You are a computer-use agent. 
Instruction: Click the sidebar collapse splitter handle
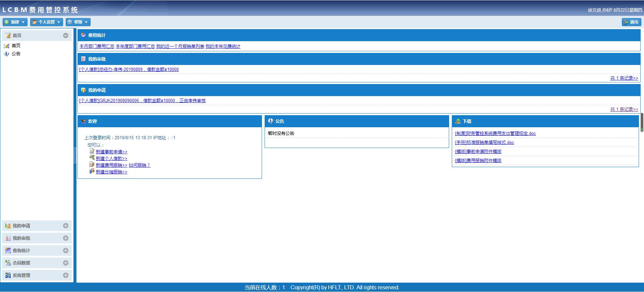(x=75, y=156)
